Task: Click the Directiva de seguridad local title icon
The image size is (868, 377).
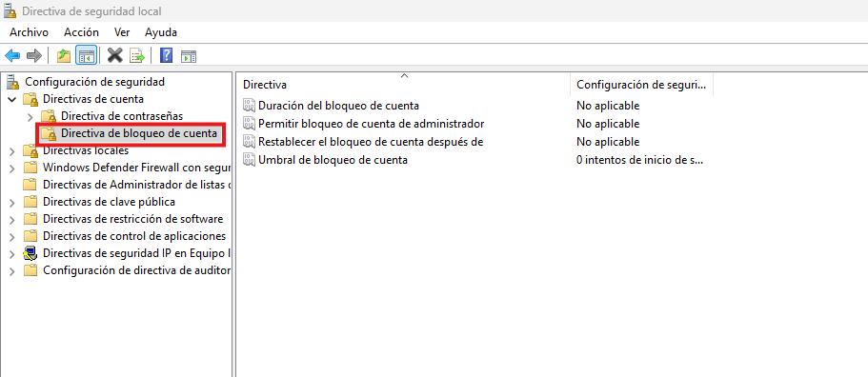Action: pyautogui.click(x=10, y=11)
